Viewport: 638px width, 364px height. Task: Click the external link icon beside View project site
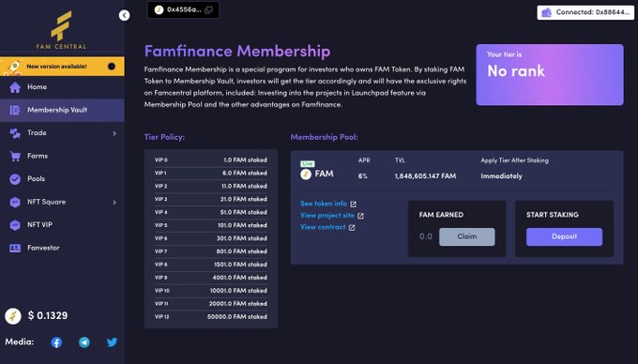coord(360,216)
